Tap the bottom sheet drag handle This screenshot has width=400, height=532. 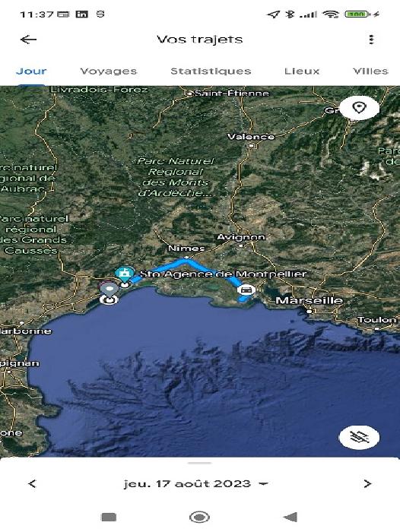tap(200, 463)
